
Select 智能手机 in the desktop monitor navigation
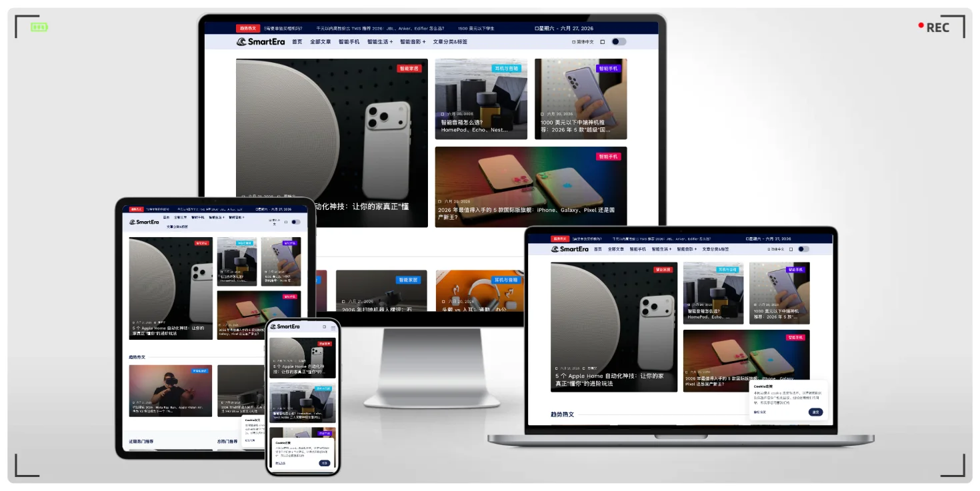(x=349, y=42)
